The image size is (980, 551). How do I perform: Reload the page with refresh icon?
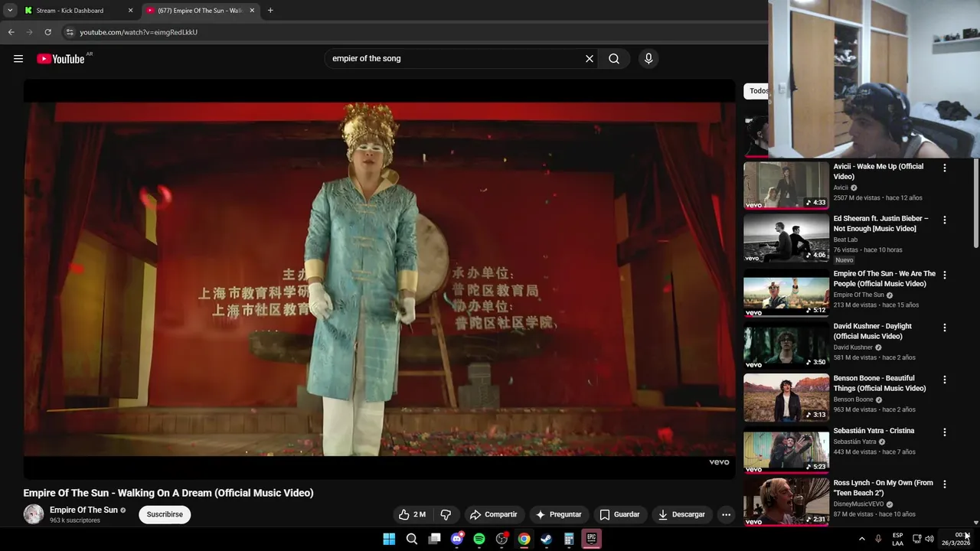coord(47,32)
